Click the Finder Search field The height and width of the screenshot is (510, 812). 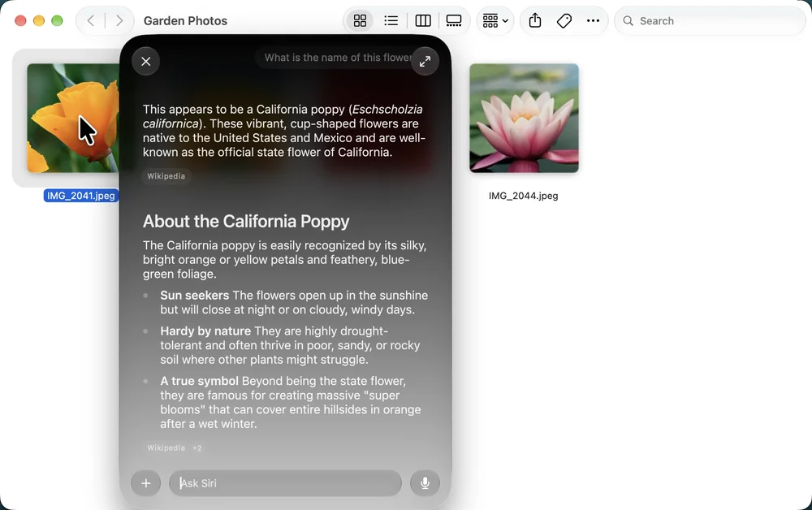(x=710, y=21)
